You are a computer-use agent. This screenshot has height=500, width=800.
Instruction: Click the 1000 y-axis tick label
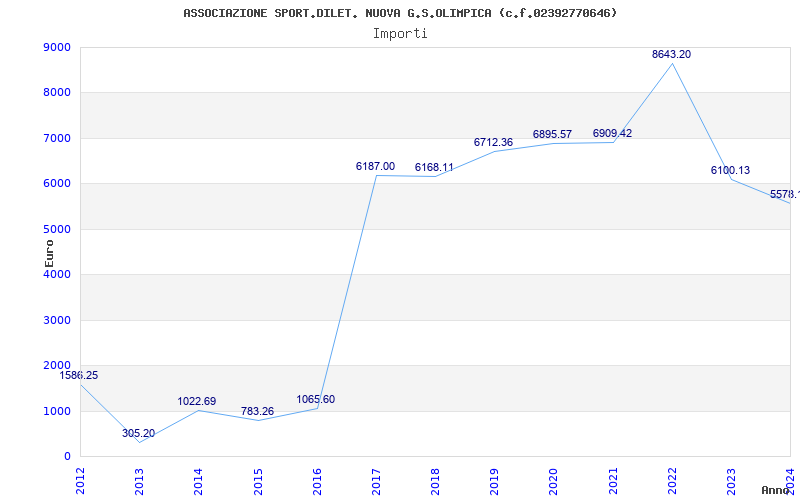[57, 411]
